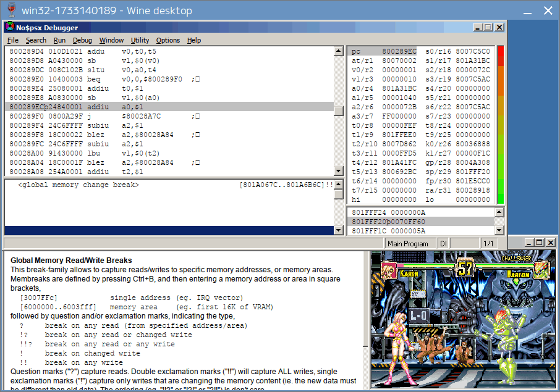Select stack entry 801FFF20
560x392 pixels.
click(421, 222)
